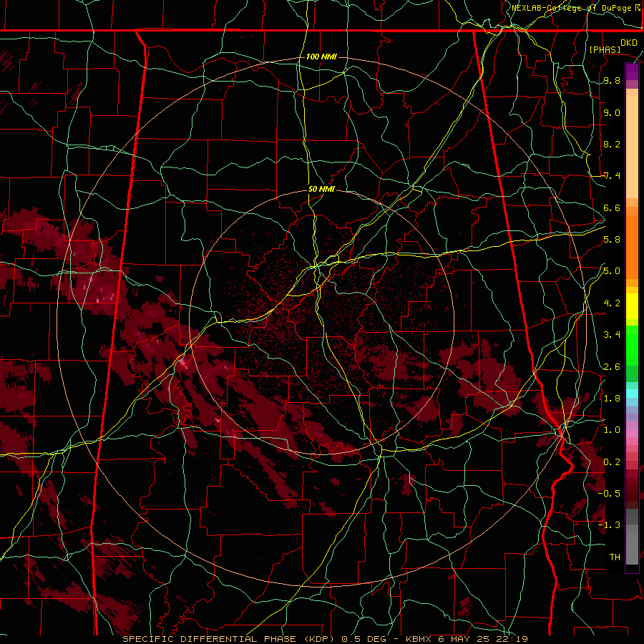Click the 4.2 legend value
644x644 pixels.
point(612,303)
